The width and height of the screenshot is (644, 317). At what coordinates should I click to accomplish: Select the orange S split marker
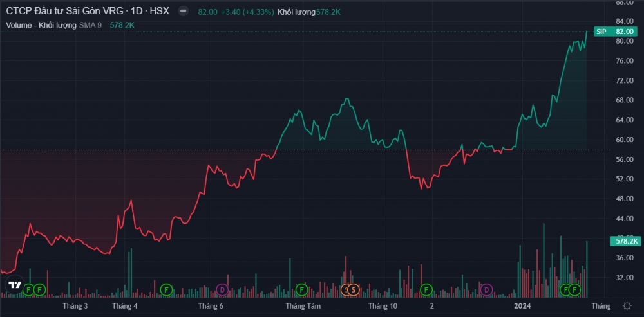coord(353,289)
